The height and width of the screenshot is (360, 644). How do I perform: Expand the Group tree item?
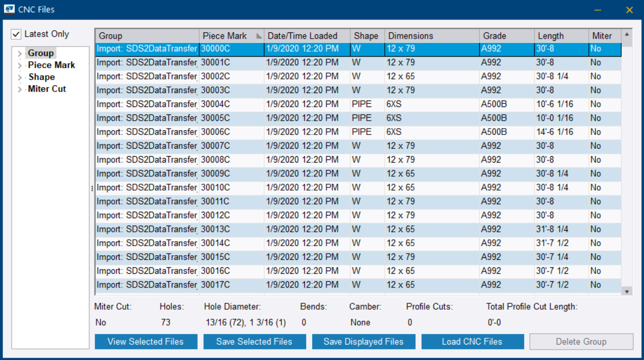pos(20,53)
